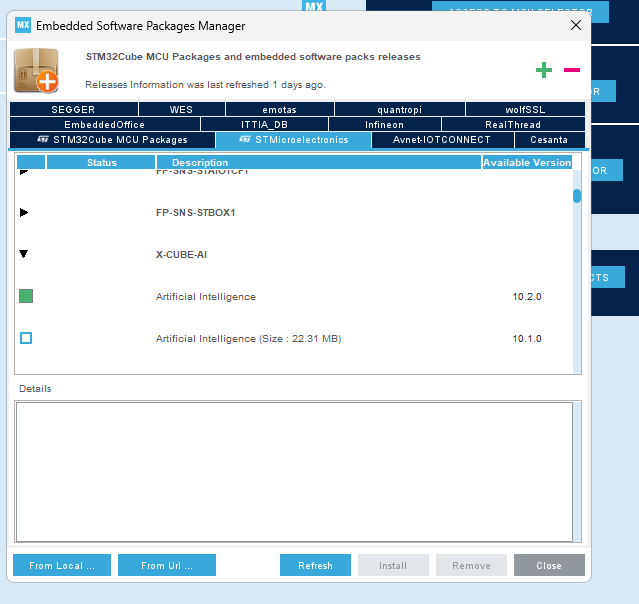Click the Status column header
Screen dimensions: 639x604
(101, 162)
